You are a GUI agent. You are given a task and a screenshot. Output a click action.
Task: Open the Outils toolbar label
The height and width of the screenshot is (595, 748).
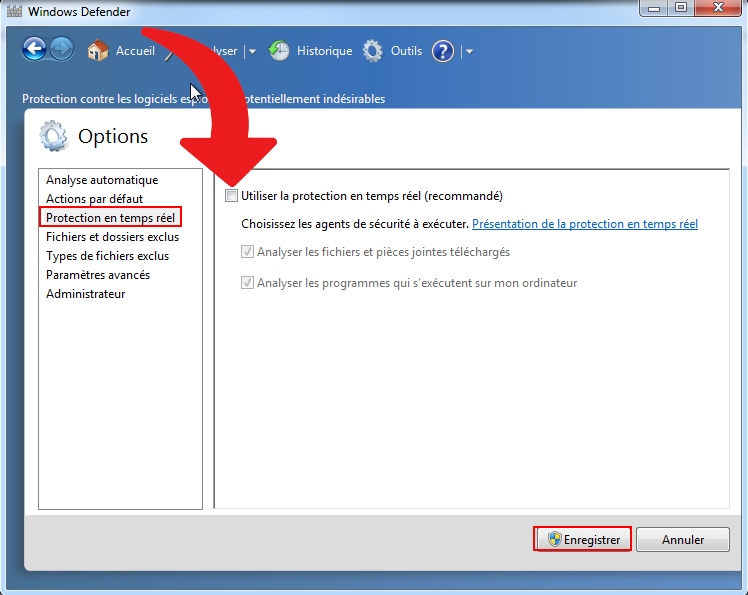pyautogui.click(x=406, y=51)
